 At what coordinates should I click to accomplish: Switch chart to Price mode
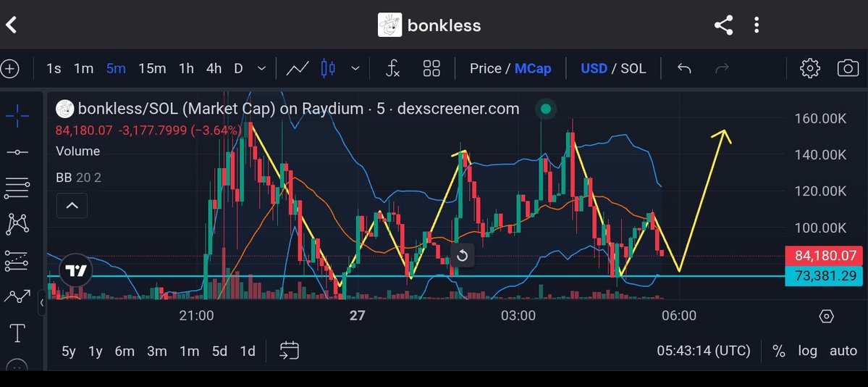pyautogui.click(x=486, y=69)
